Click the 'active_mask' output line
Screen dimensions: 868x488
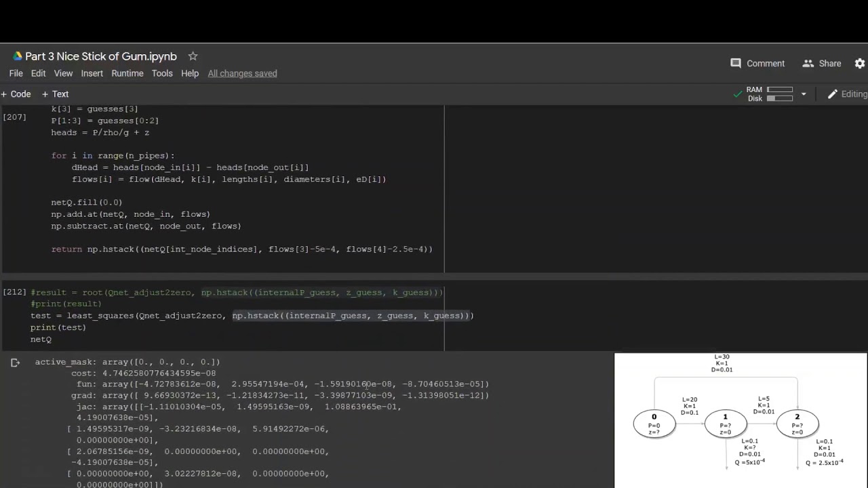[127, 362]
